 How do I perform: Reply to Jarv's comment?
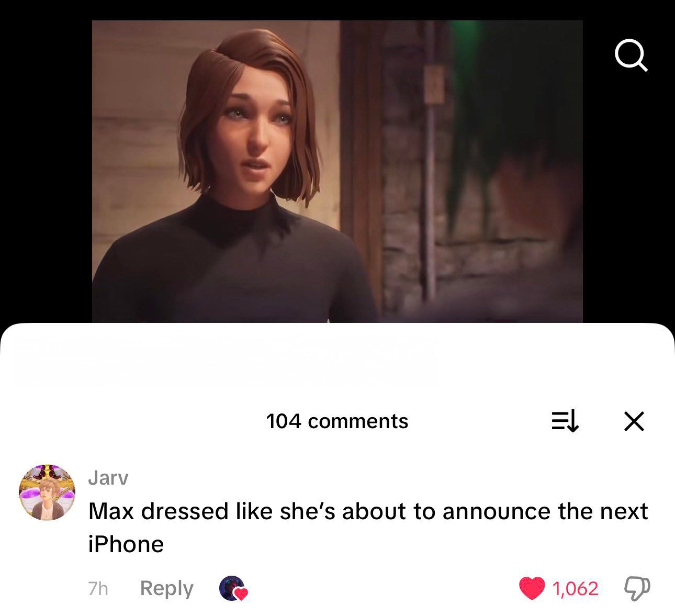pyautogui.click(x=166, y=588)
